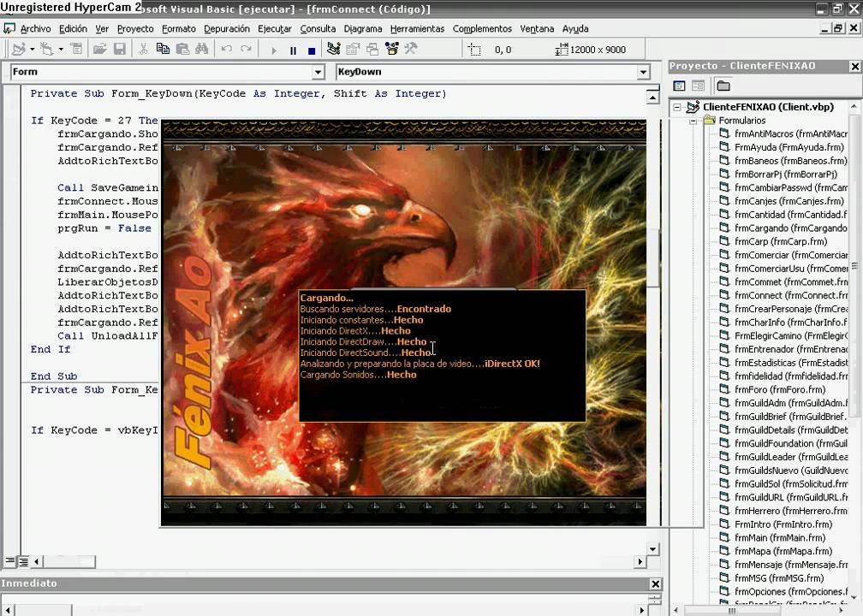Click View Code icon in Project panel
Screen dimensions: 863x616
tap(679, 86)
